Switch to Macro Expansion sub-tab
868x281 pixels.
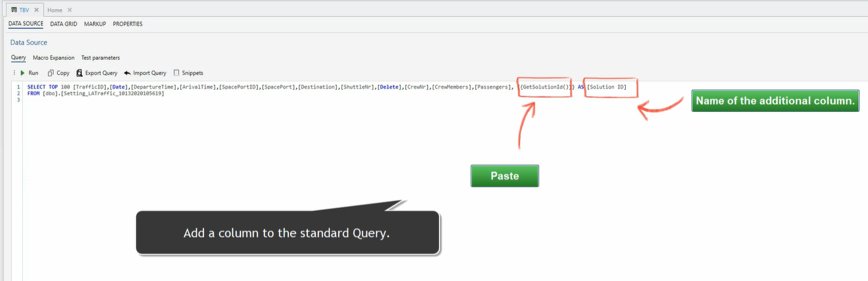point(53,58)
